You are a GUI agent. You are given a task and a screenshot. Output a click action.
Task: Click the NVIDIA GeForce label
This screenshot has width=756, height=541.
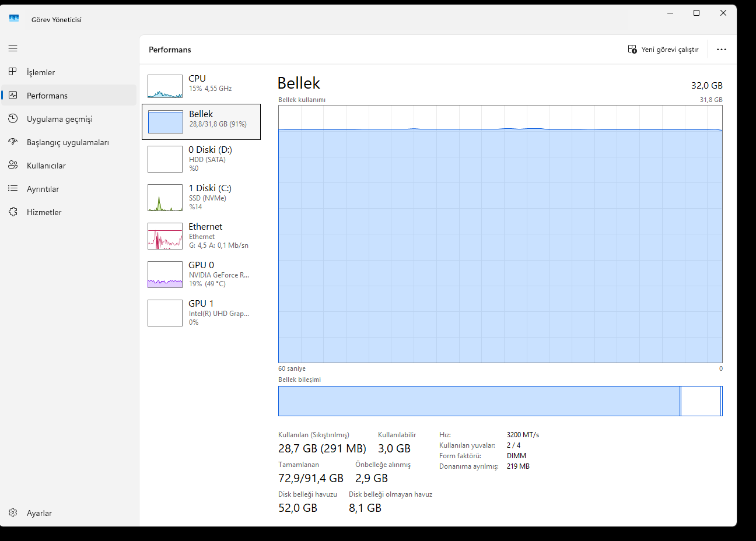click(219, 275)
